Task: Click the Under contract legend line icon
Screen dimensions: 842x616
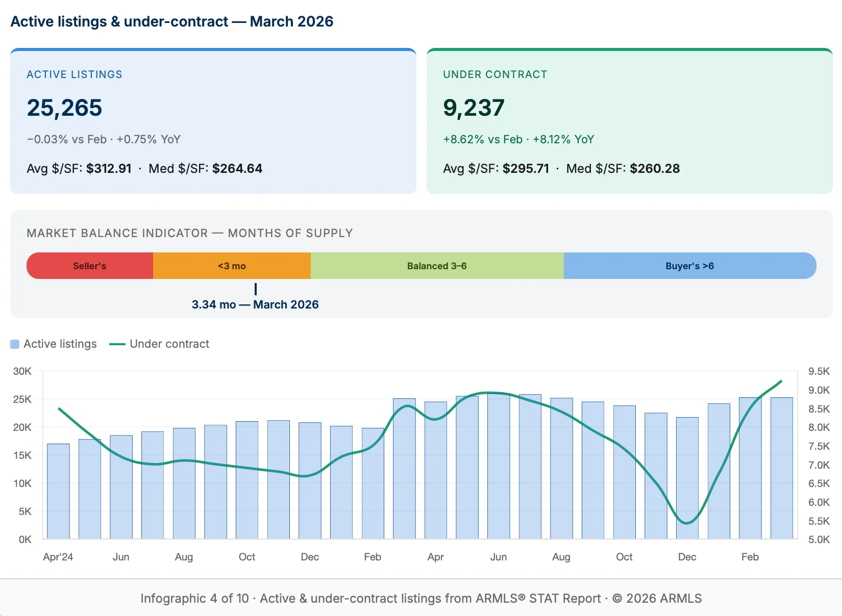Action: (x=117, y=344)
